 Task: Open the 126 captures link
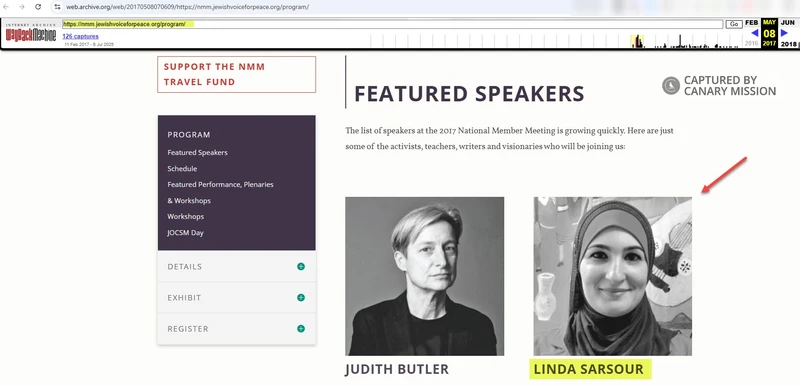[x=80, y=36]
